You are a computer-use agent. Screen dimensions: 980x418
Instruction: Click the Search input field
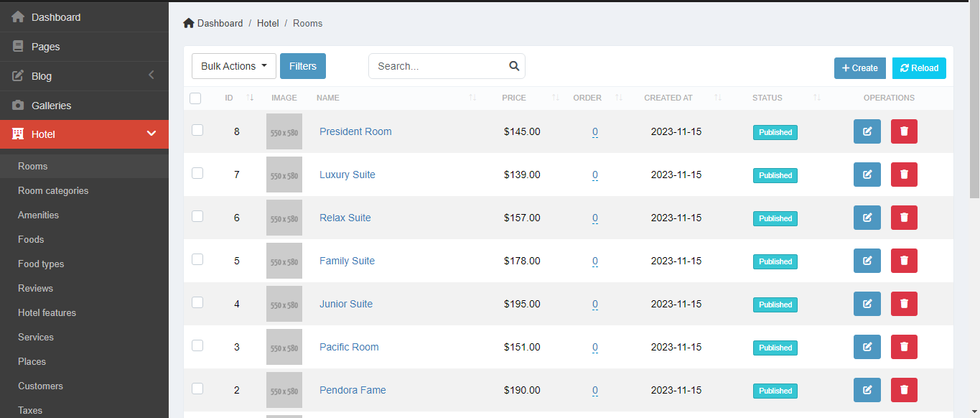pos(438,66)
